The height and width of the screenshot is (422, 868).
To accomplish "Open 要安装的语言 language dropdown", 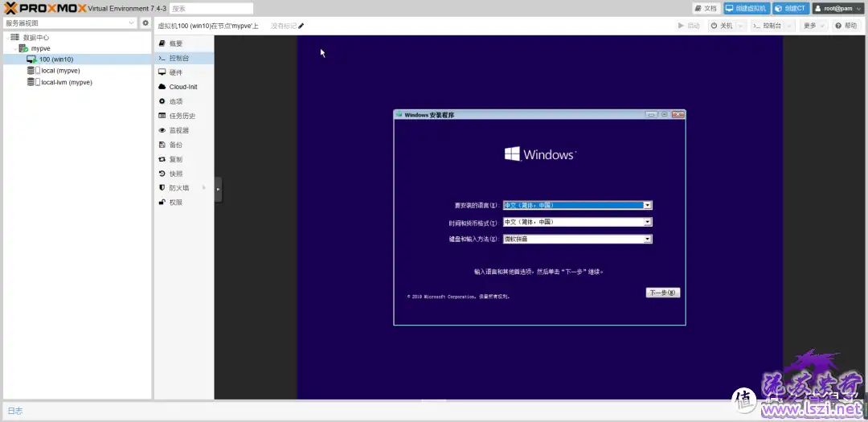I will 577,205.
